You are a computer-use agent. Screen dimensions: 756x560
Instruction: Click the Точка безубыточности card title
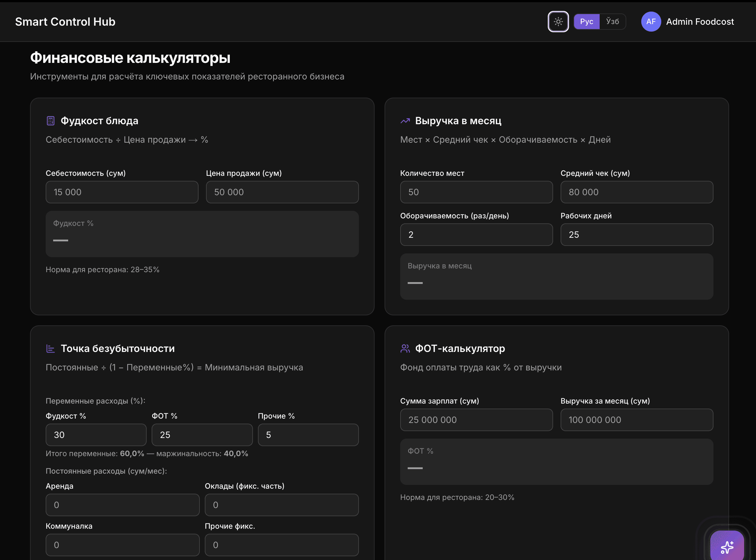(118, 349)
